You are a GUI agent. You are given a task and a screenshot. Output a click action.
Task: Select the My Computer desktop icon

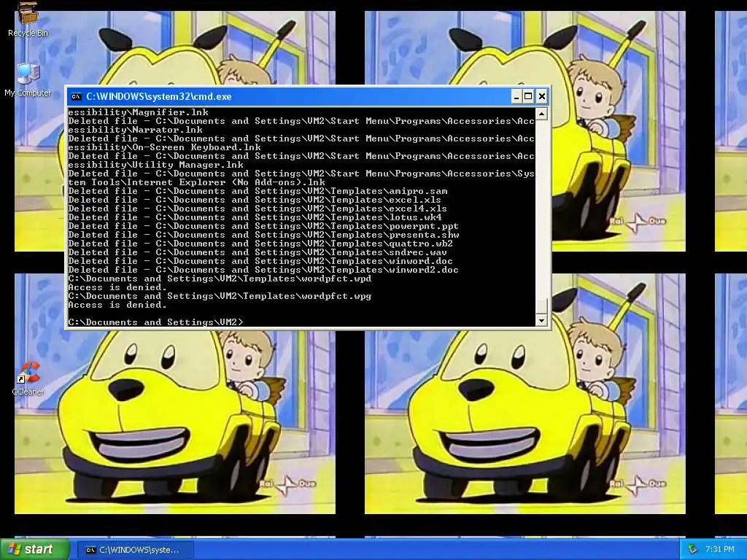pyautogui.click(x=28, y=79)
